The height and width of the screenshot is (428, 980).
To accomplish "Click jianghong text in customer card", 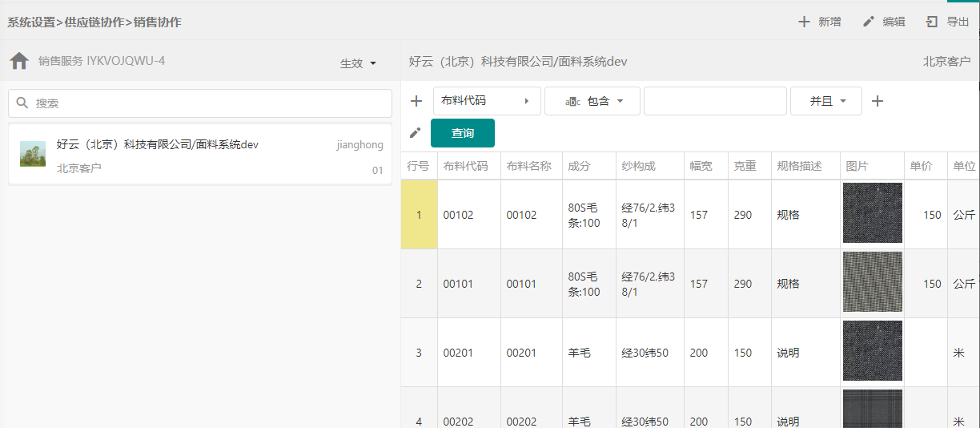I will [359, 145].
